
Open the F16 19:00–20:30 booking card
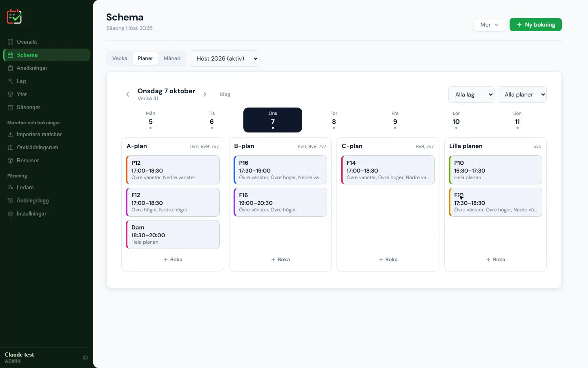pyautogui.click(x=280, y=202)
